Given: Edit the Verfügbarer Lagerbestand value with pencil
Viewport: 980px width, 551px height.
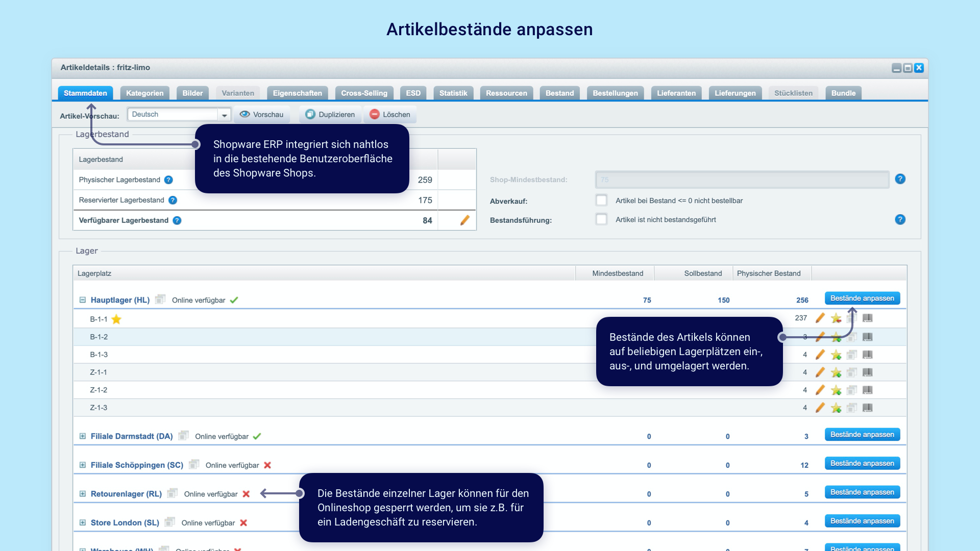Looking at the screenshot, I should coord(464,220).
